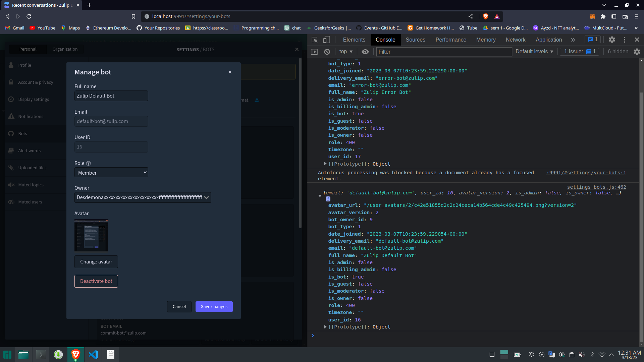Click the Deactivate bot button
The height and width of the screenshot is (362, 644).
point(96,281)
